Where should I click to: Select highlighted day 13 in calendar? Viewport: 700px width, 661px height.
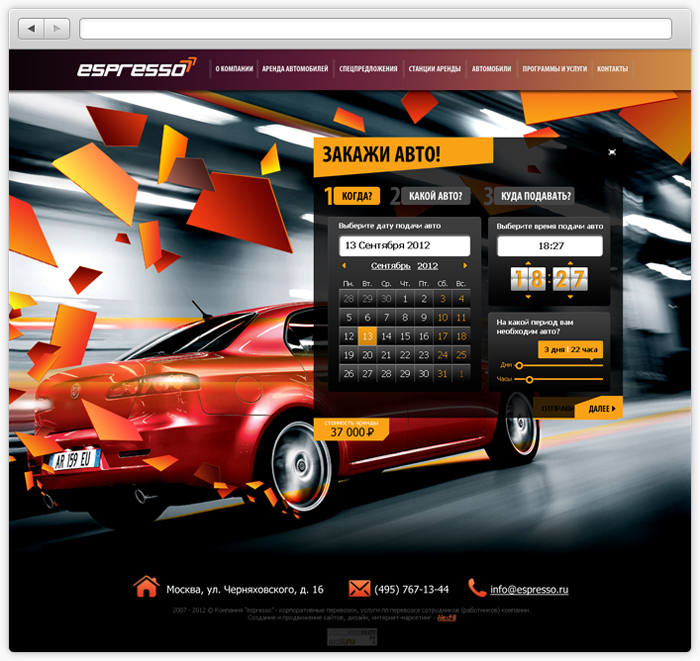point(367,336)
